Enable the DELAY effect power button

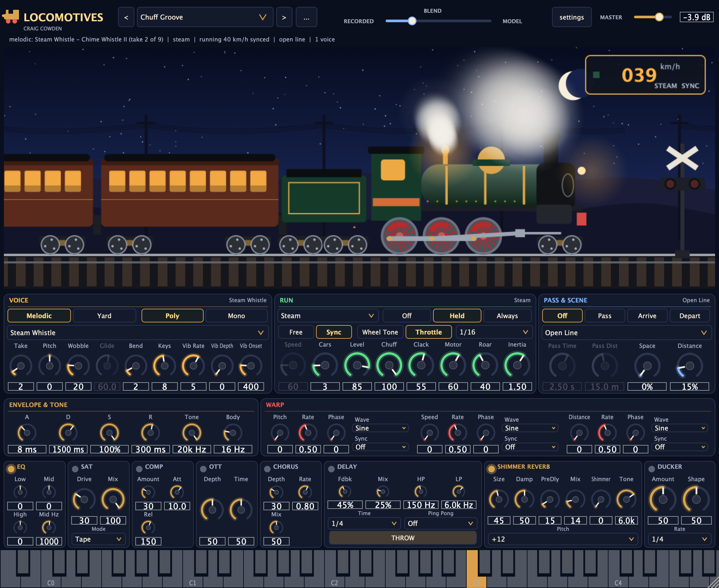(331, 469)
